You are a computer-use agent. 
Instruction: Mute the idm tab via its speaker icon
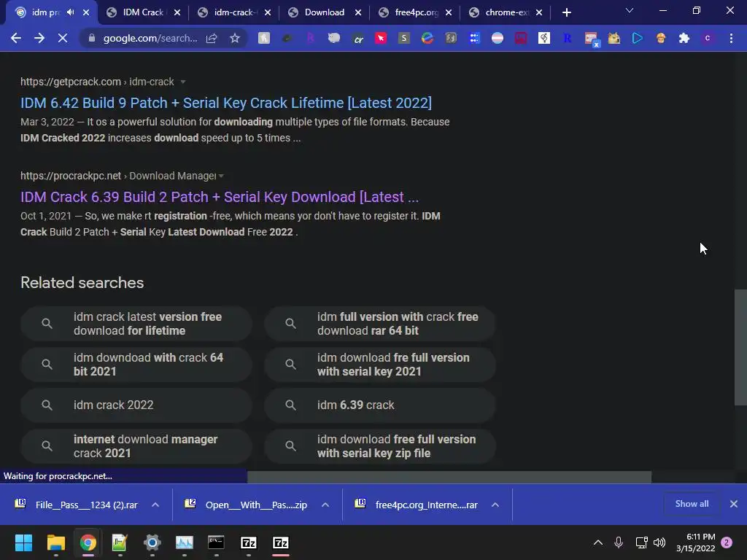[x=71, y=12]
